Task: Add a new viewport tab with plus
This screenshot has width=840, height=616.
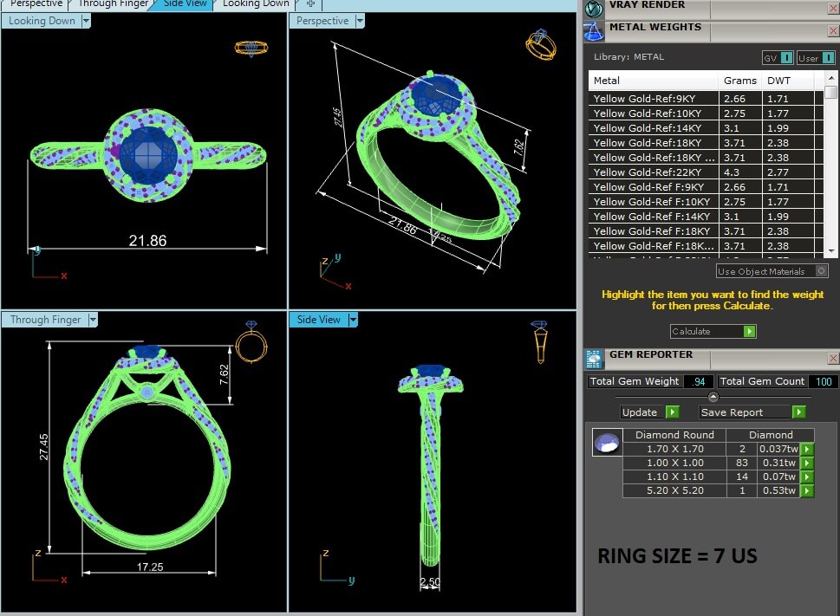Action: pyautogui.click(x=310, y=3)
